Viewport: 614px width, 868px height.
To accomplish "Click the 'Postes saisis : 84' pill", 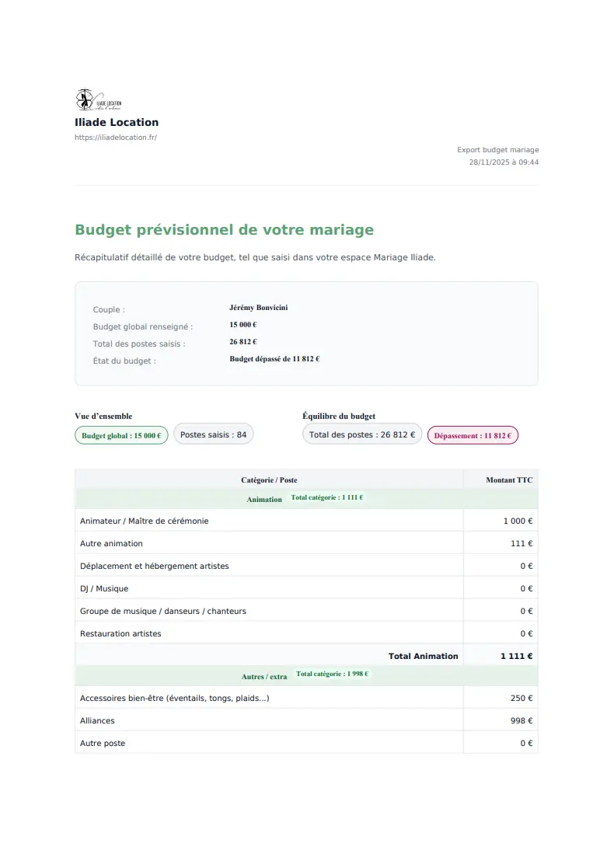I will pyautogui.click(x=213, y=434).
